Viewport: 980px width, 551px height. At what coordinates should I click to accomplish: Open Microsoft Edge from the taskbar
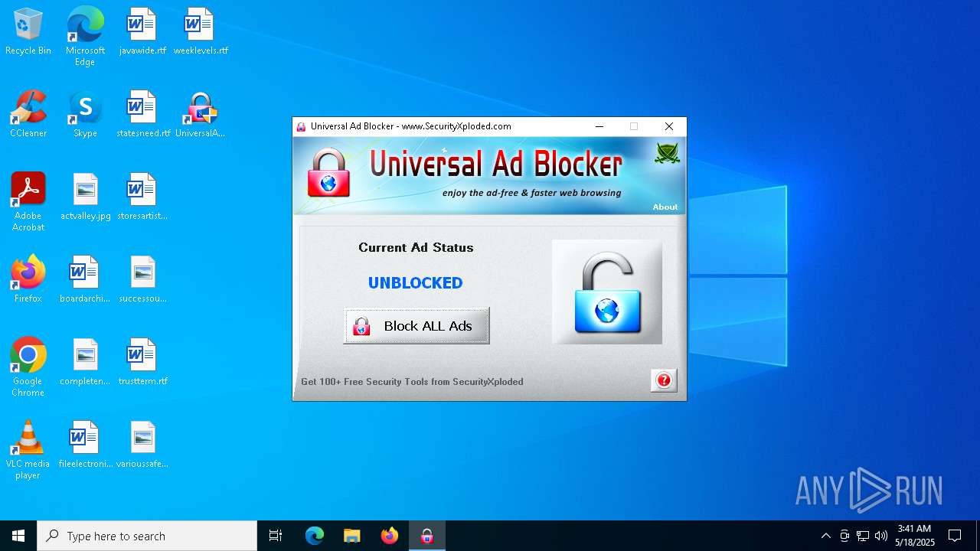pyautogui.click(x=315, y=536)
